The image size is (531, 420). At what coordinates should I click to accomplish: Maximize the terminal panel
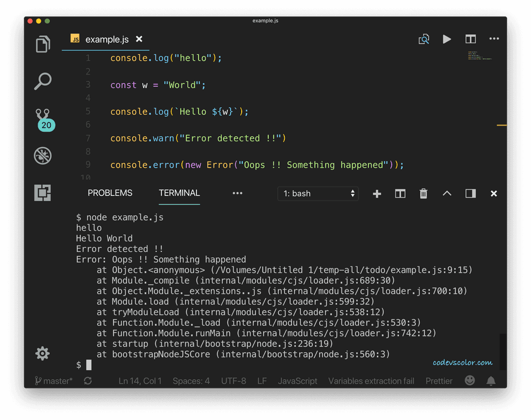pyautogui.click(x=447, y=194)
